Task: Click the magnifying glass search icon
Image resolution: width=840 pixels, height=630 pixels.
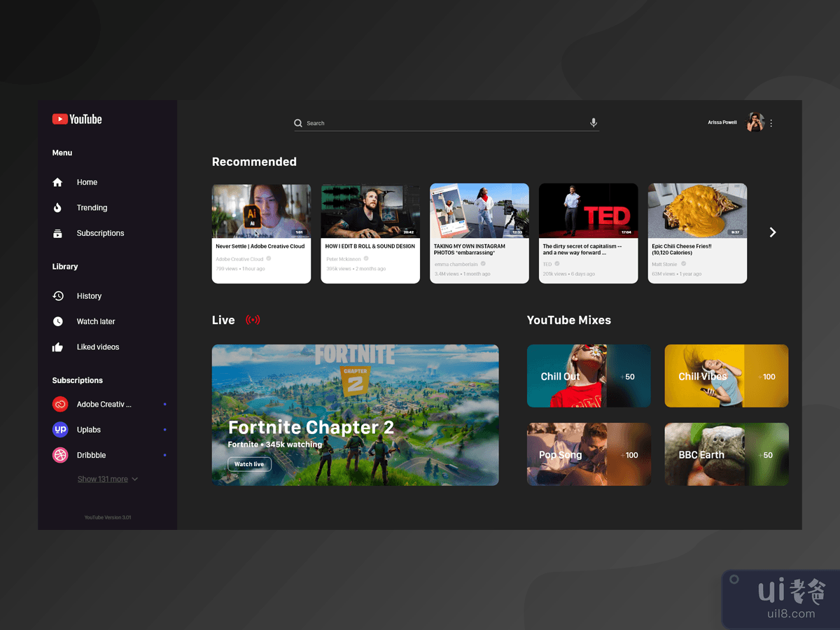Action: coord(298,123)
